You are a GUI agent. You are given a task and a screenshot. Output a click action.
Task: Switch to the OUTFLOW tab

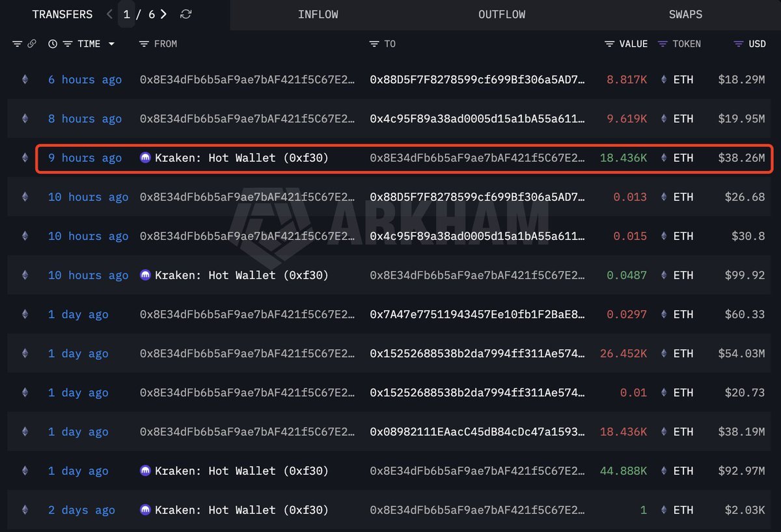[x=502, y=14]
